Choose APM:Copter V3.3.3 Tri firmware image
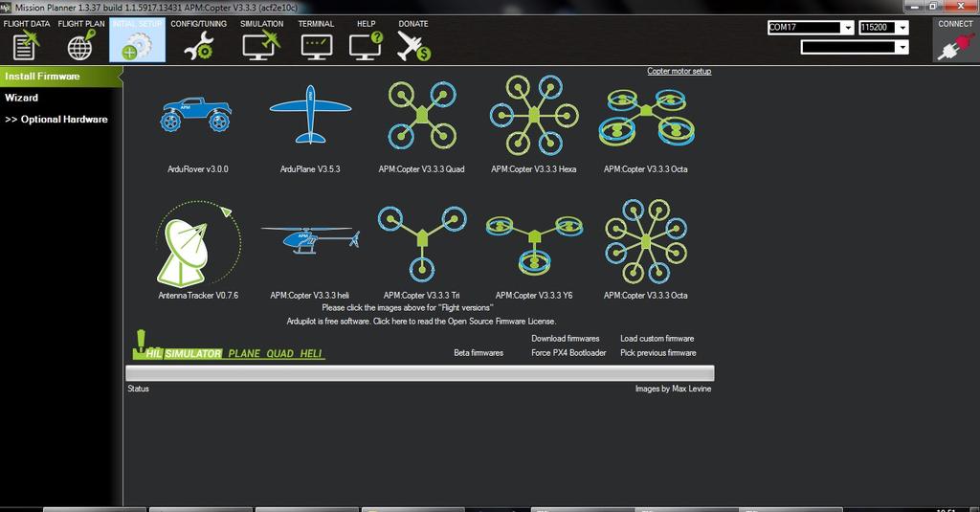This screenshot has height=512, width=980. click(422, 244)
